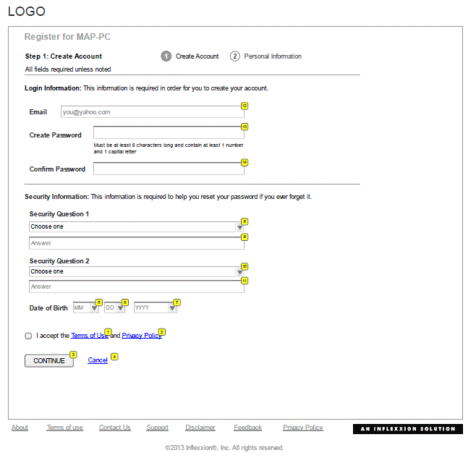This screenshot has height=458, width=476.
Task: Open the Security Question 2 dropdown
Action: [x=136, y=271]
